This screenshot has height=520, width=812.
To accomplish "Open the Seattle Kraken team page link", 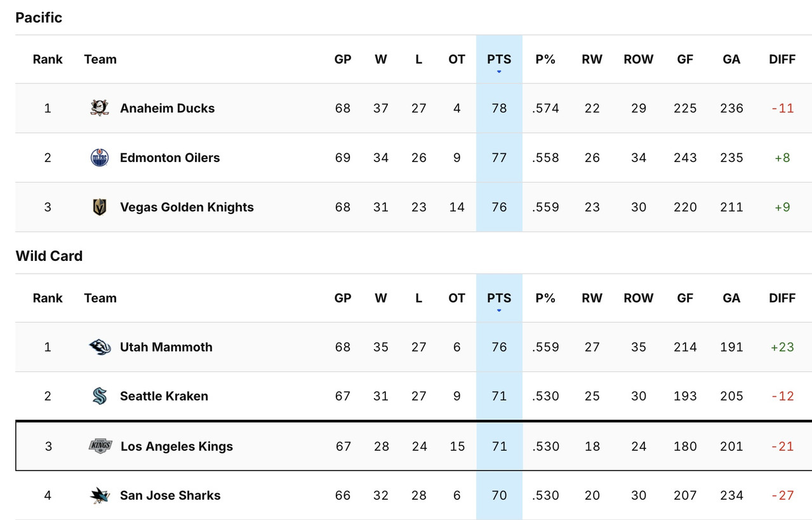I will coord(164,396).
